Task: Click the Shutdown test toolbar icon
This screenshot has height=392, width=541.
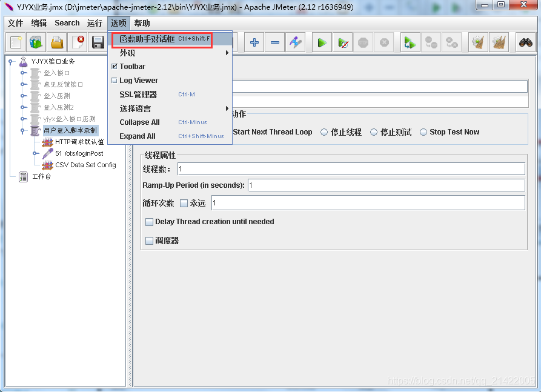Action: click(384, 42)
